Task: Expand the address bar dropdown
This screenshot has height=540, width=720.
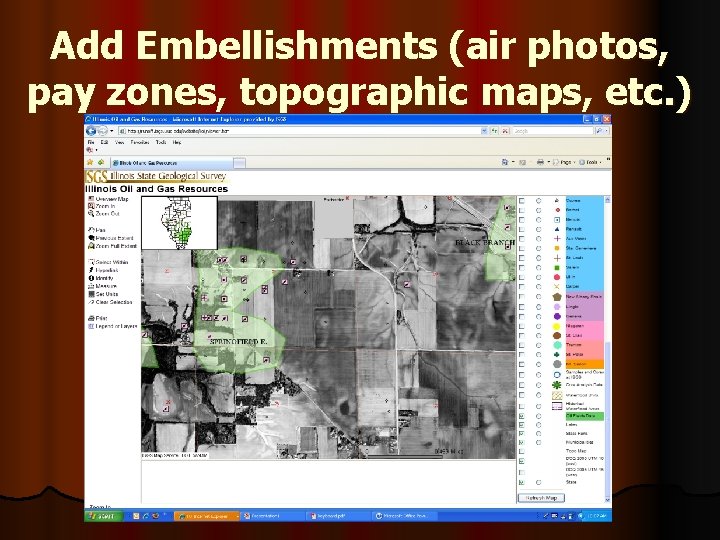Action: click(484, 131)
